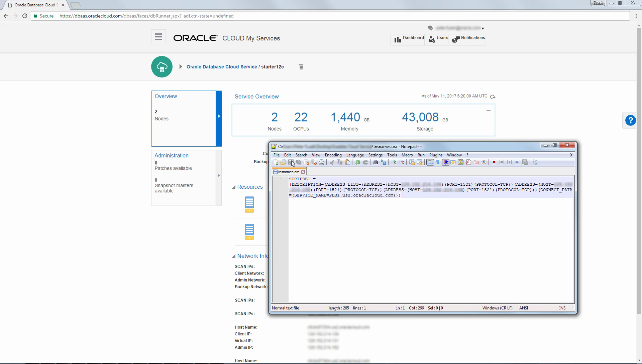Viewport: 642px width, 364px height.
Task: Click the Oracle Database Cloud Service link
Action: (222, 67)
